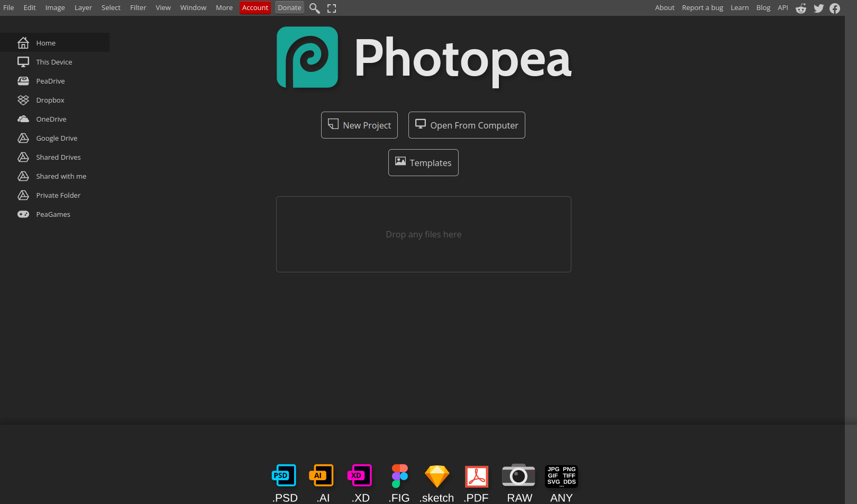
Task: Click the .XD format icon
Action: pos(360,475)
